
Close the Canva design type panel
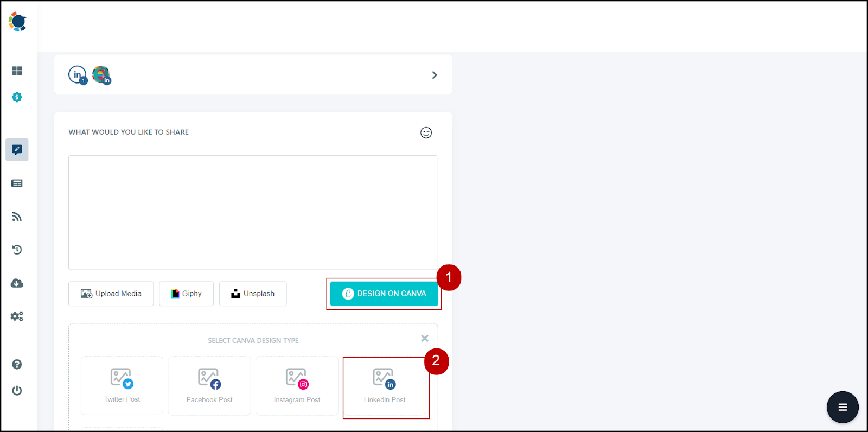click(x=425, y=338)
